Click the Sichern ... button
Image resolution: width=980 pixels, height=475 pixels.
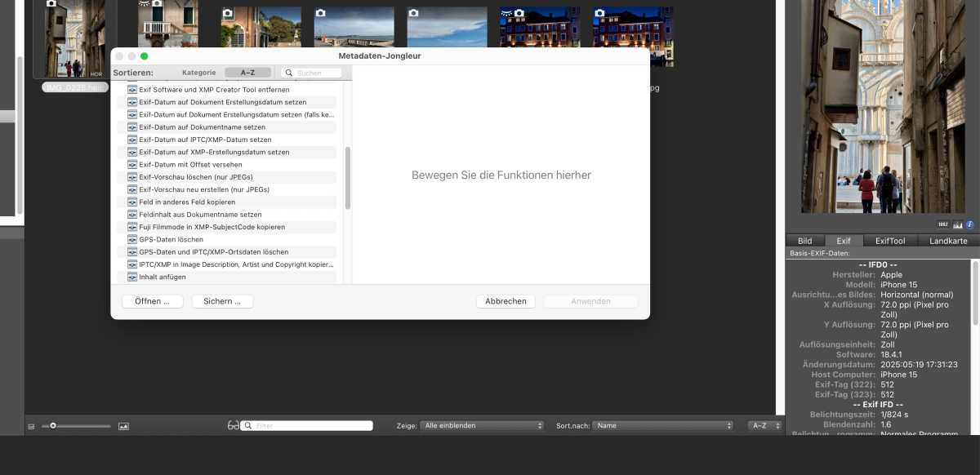click(222, 301)
